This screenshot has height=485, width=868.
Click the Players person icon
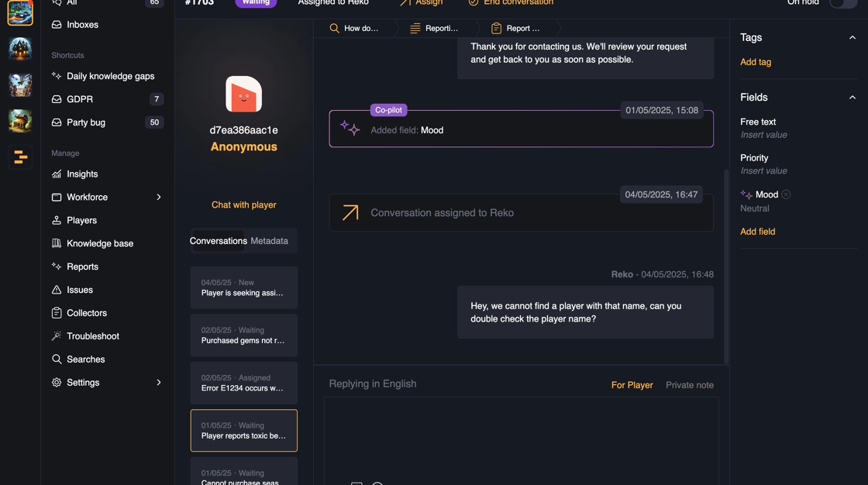pos(57,220)
